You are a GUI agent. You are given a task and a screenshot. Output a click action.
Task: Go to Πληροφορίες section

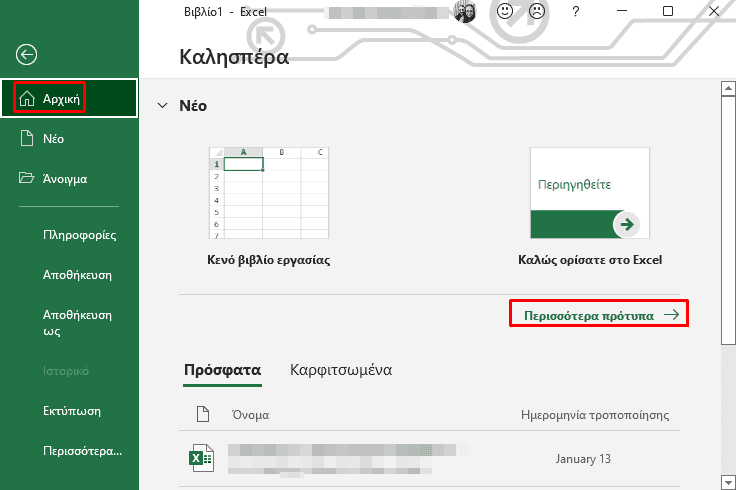coord(79,235)
